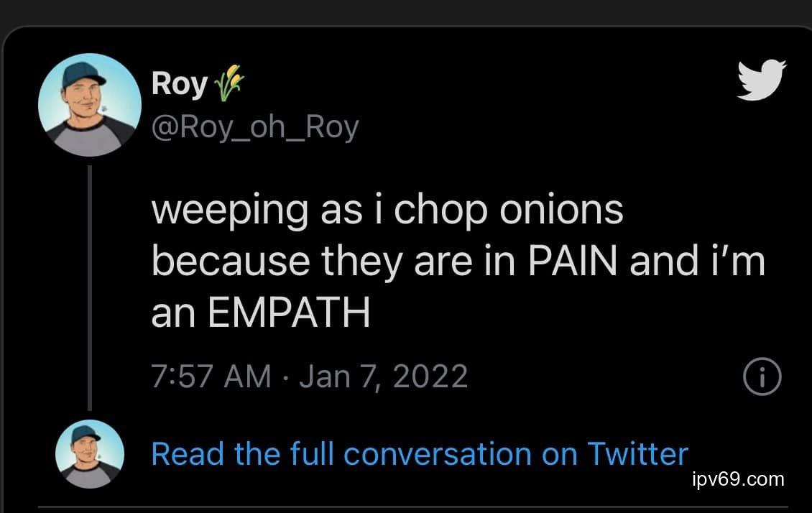Click the Twitter bird logo

tap(762, 80)
